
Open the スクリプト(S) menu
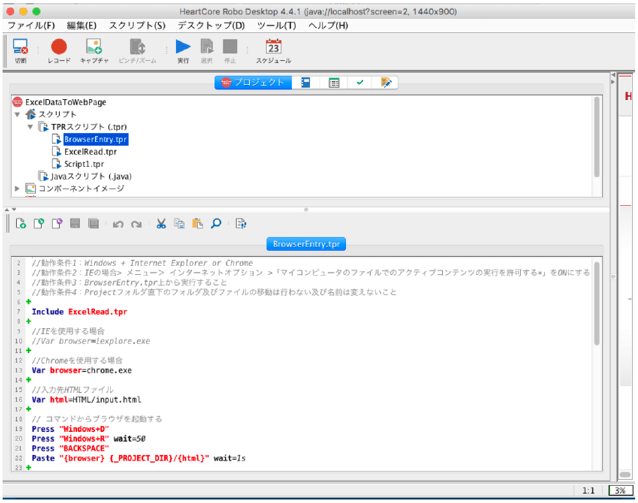pyautogui.click(x=137, y=26)
